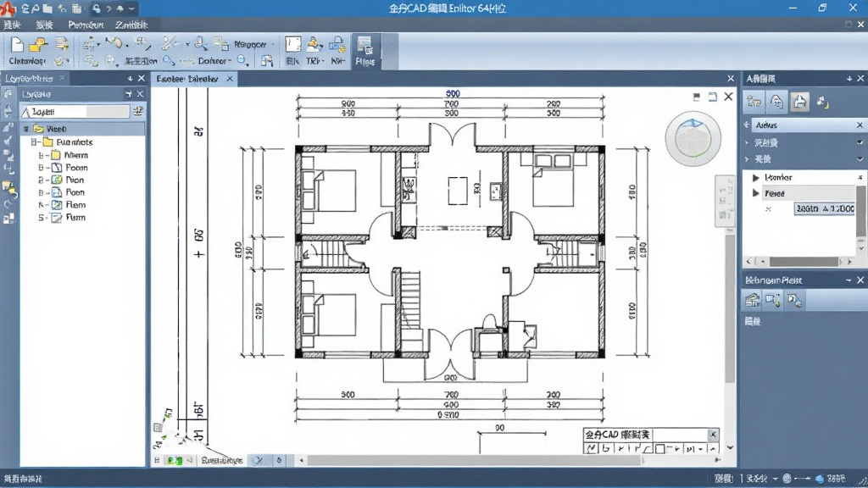This screenshot has height=488, width=868.
Task: Clear the Adius field with its X button
Action: [x=860, y=125]
